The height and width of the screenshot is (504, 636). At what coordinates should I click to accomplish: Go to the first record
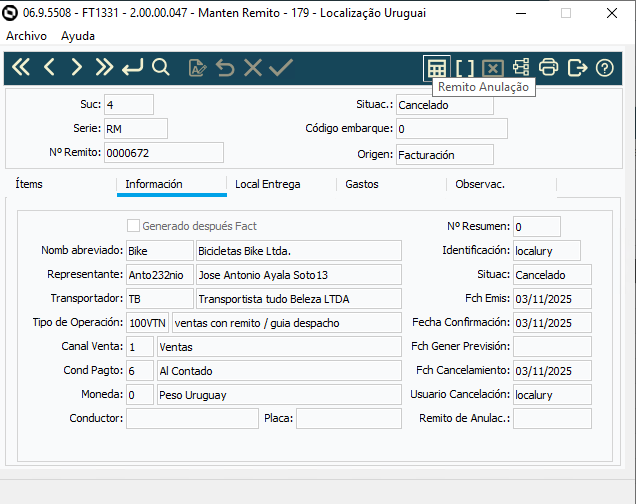[x=21, y=68]
